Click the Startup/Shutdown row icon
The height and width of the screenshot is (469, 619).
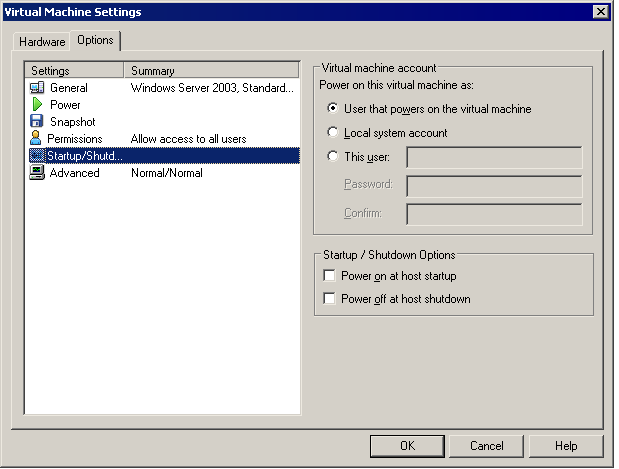pos(37,156)
